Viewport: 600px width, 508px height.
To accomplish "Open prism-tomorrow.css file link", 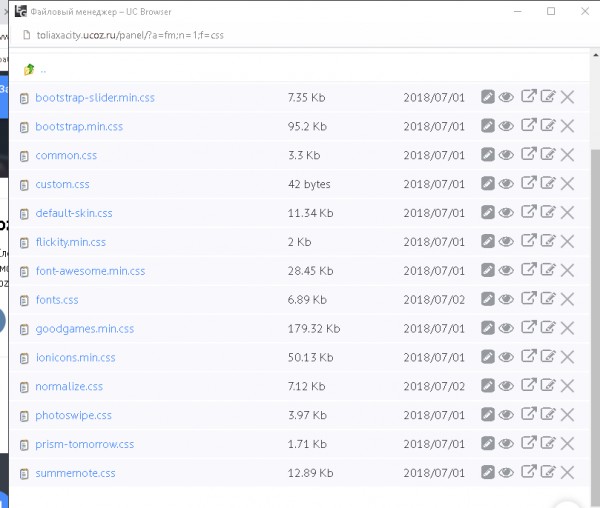I will click(85, 444).
